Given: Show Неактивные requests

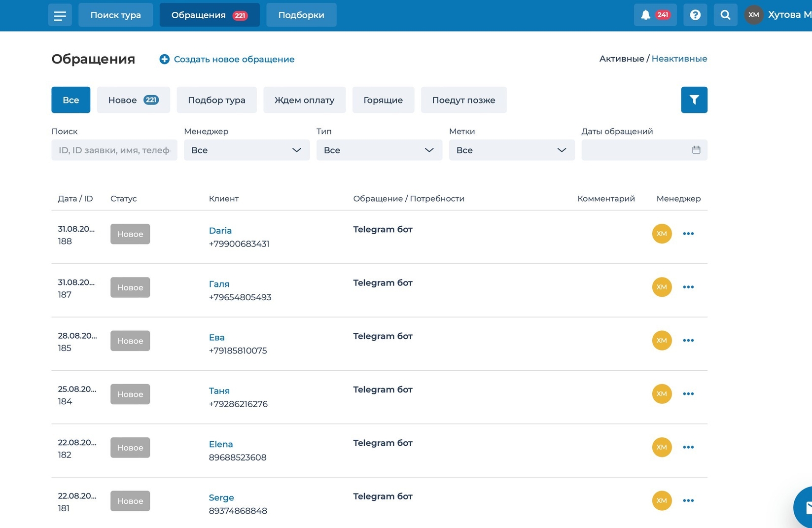Looking at the screenshot, I should click(x=679, y=59).
